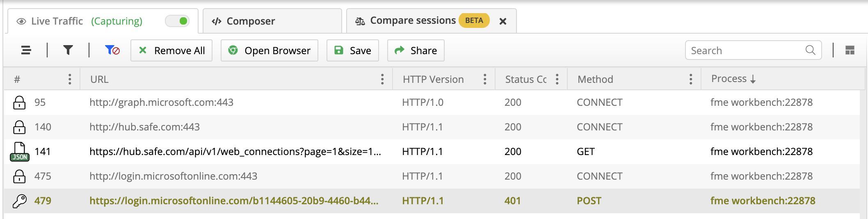The image size is (868, 219).
Task: Click the Open Browser Chrome icon
Action: [x=233, y=50]
